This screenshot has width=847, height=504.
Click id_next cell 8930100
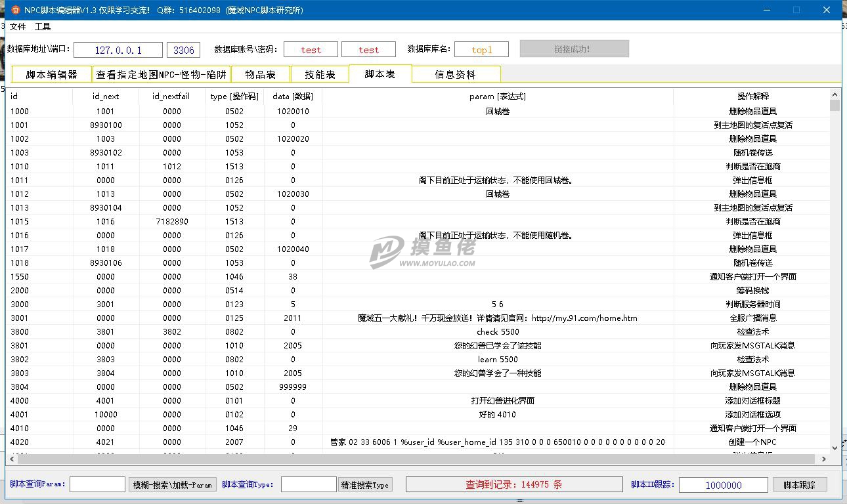pos(106,125)
